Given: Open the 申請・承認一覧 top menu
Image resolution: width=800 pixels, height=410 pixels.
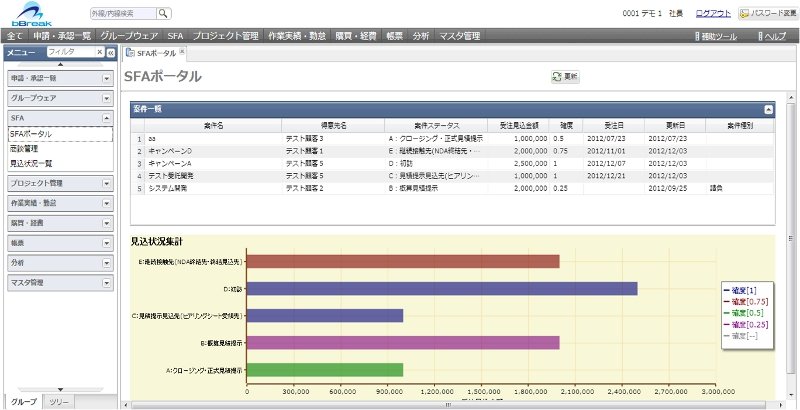Looking at the screenshot, I should [x=62, y=36].
